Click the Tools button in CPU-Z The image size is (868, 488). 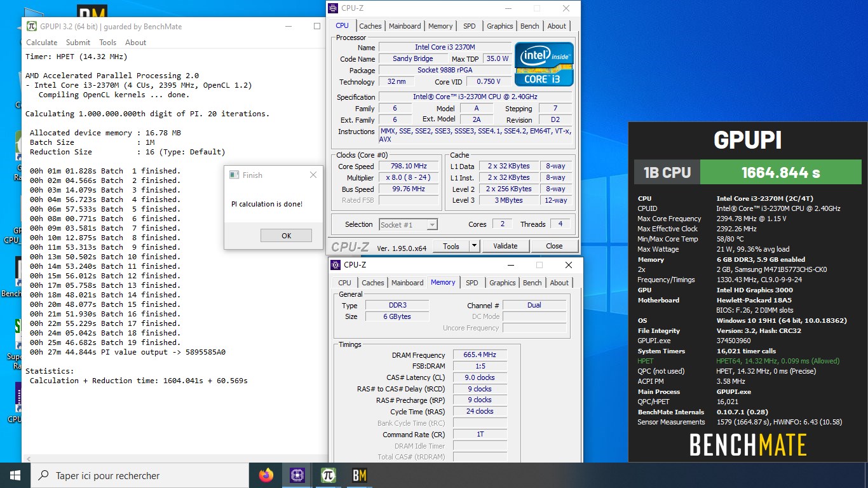click(451, 246)
